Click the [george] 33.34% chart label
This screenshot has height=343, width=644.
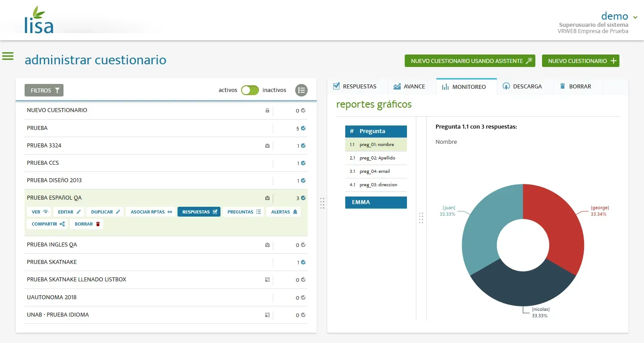tap(600, 211)
